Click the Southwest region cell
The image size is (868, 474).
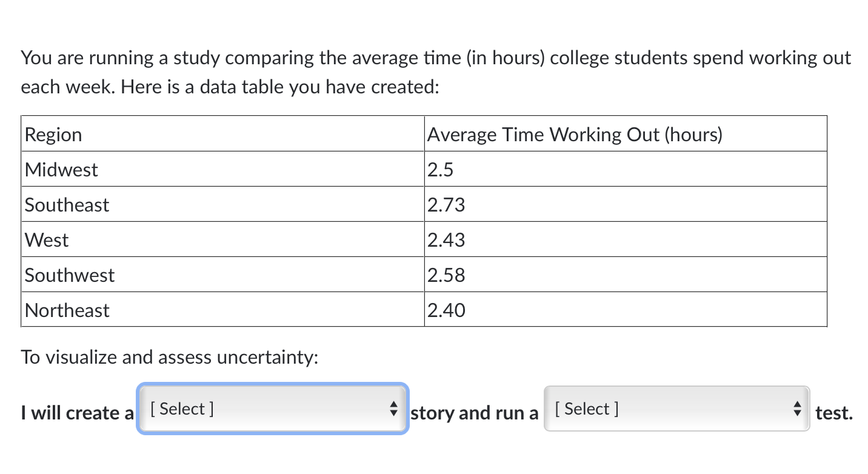pos(222,275)
